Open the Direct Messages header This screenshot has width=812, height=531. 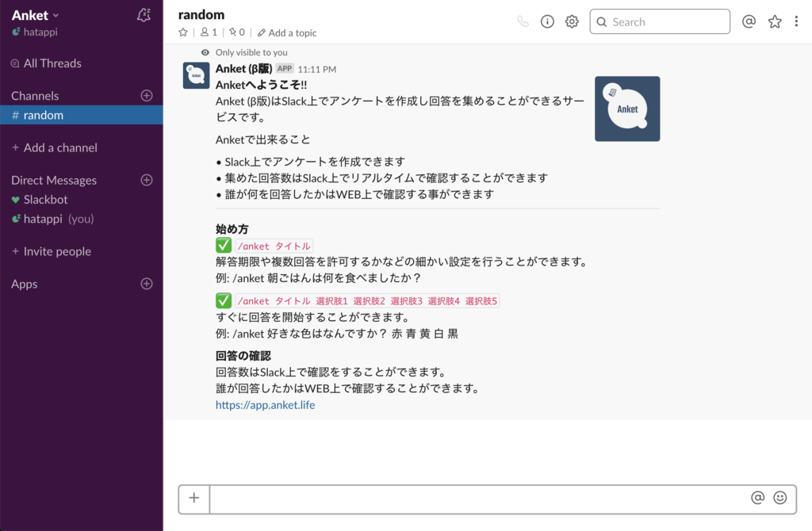pyautogui.click(x=54, y=180)
